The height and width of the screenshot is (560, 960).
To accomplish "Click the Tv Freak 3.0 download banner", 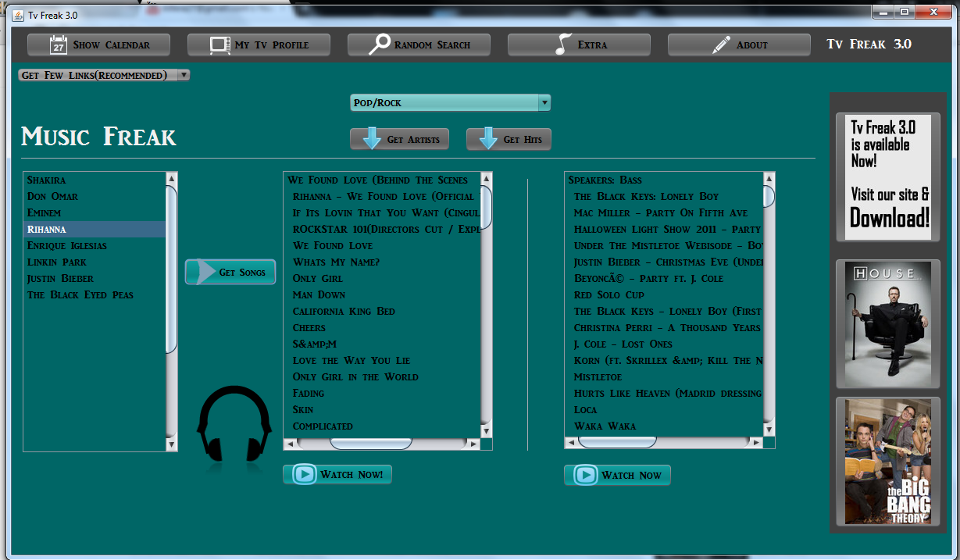I will (888, 177).
